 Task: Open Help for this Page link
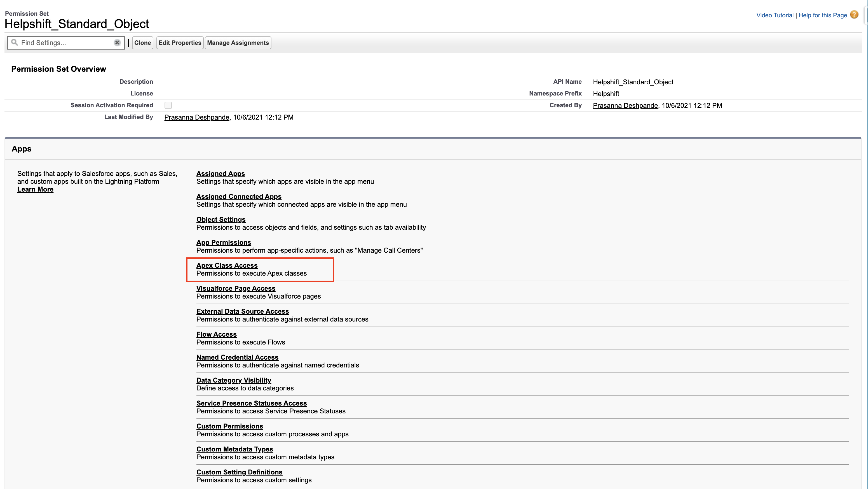[822, 15]
